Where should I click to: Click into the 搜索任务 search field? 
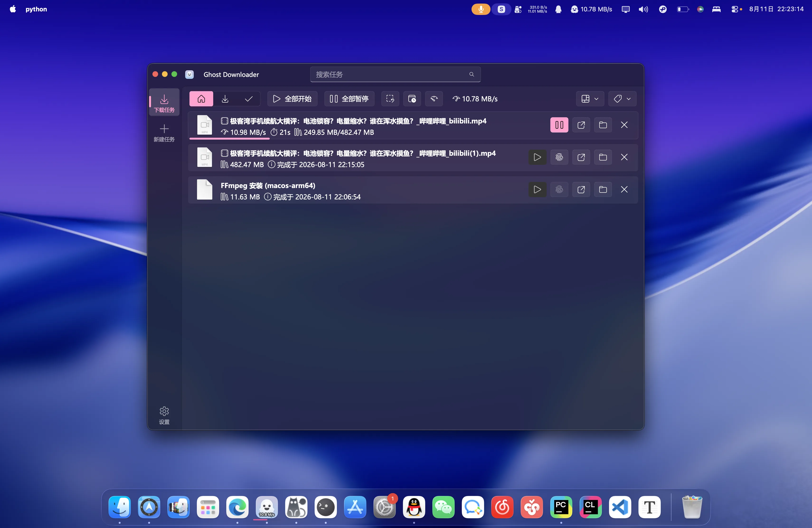[395, 74]
